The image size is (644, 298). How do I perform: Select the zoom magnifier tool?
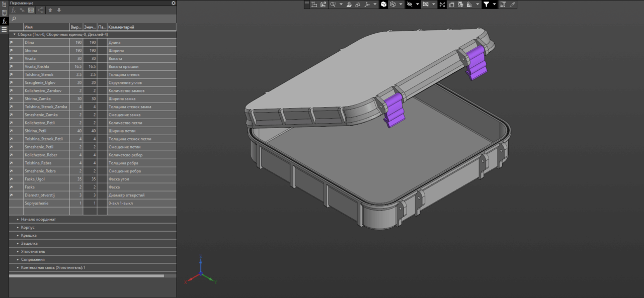click(333, 5)
